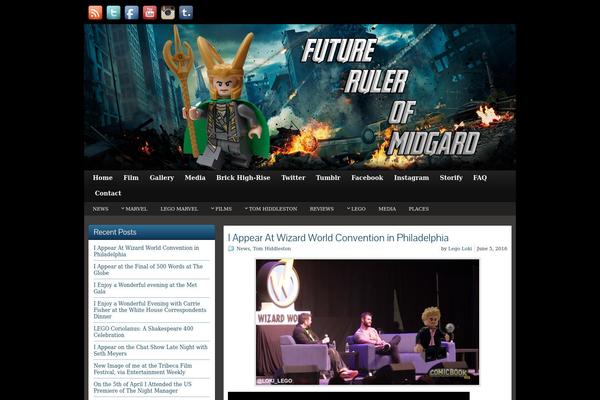Open the Tumblr menu link

point(328,178)
